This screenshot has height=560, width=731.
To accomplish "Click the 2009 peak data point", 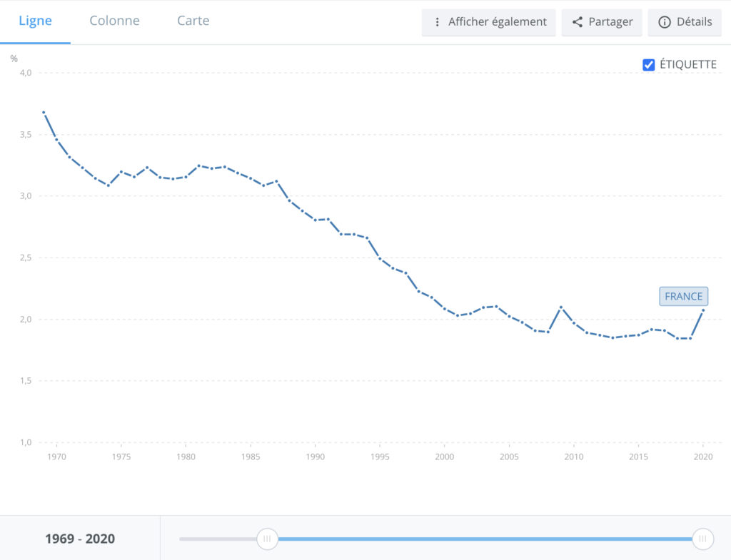I will [561, 307].
